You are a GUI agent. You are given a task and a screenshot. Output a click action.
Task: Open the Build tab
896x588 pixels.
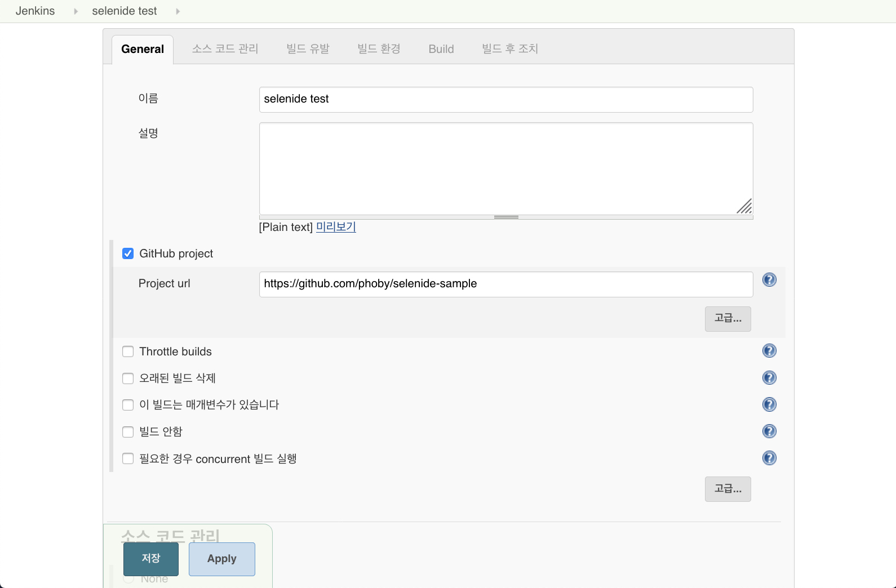(x=441, y=49)
